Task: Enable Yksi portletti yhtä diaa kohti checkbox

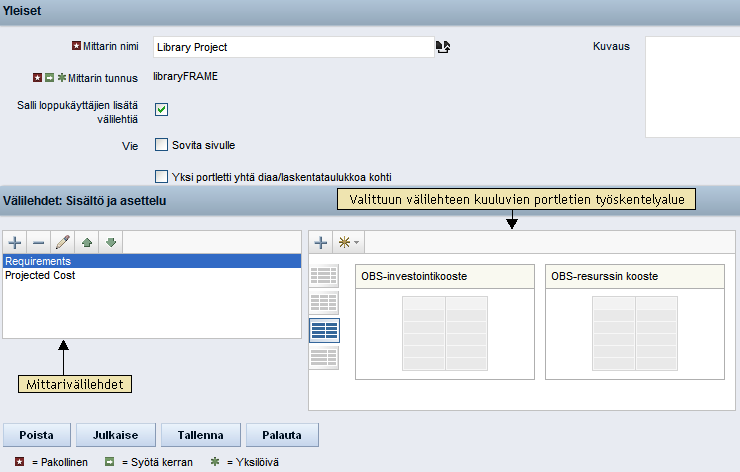Action: coord(161,177)
